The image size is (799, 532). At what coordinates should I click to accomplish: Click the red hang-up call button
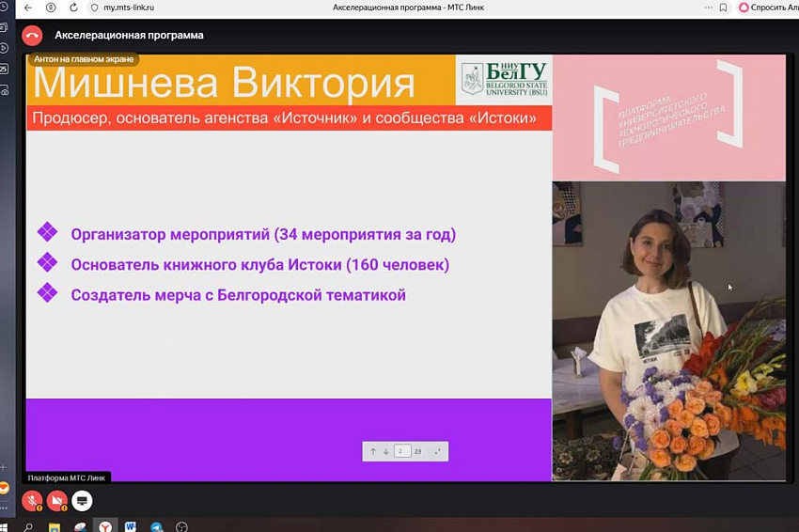point(32,36)
